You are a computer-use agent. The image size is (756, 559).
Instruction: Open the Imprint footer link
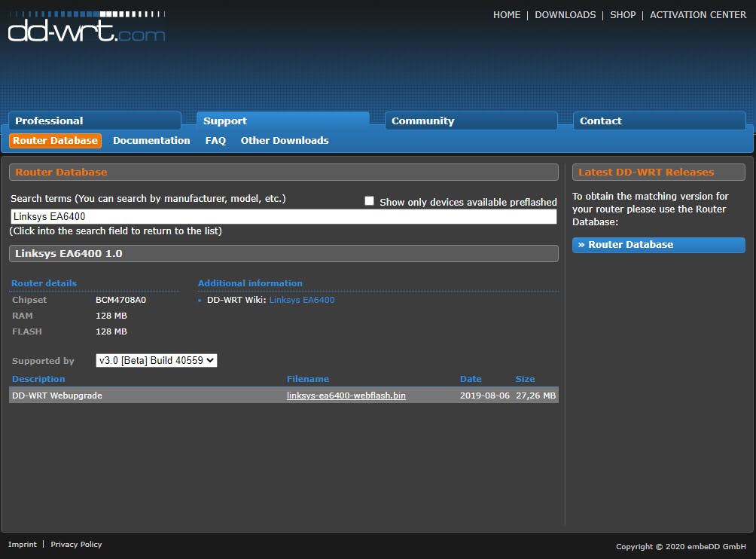point(22,544)
